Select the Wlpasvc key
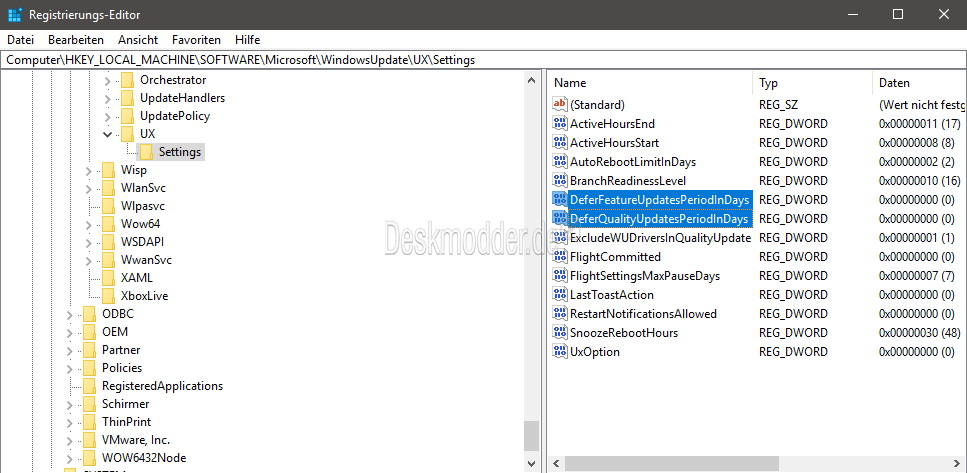 [143, 206]
